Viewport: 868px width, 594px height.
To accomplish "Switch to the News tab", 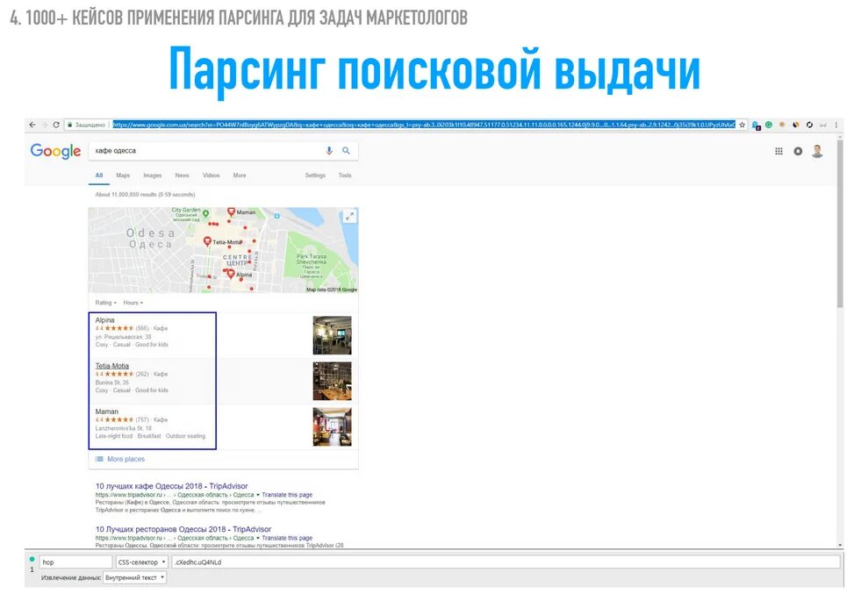I will pyautogui.click(x=183, y=175).
